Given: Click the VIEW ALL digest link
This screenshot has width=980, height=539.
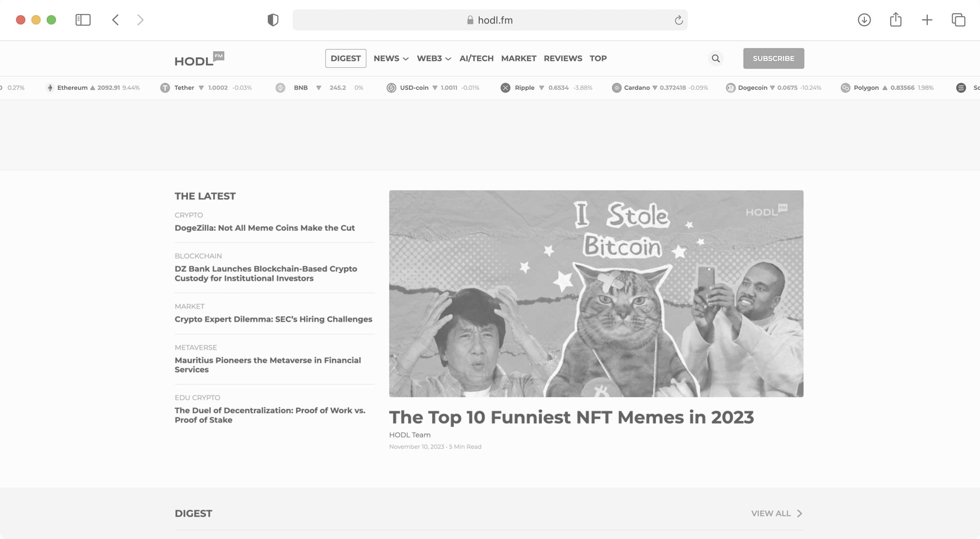Looking at the screenshot, I should point(771,513).
